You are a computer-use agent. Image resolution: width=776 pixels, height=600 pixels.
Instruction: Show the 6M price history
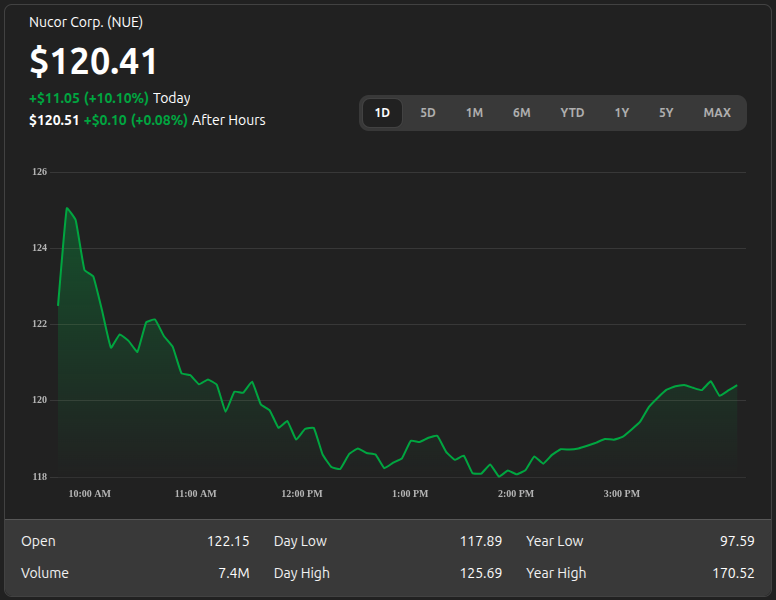pyautogui.click(x=522, y=113)
